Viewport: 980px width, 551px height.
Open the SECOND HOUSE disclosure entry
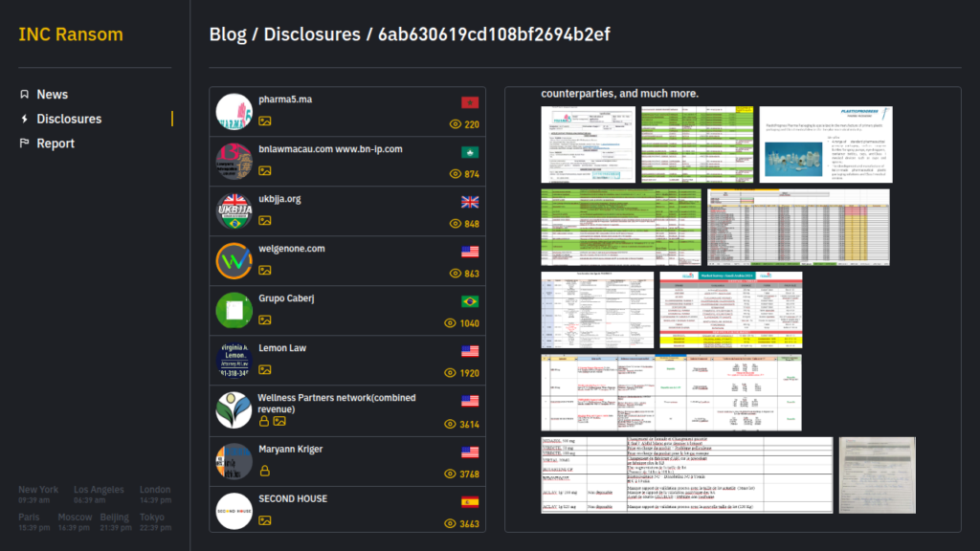(347, 510)
